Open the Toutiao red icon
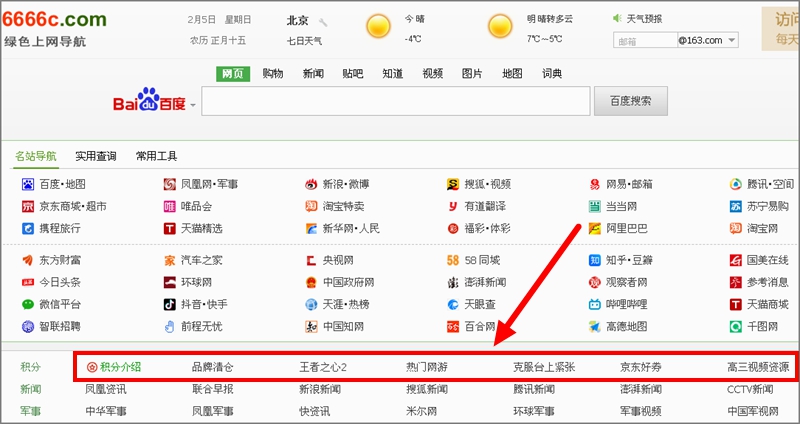Screen dimensions: 800x424 point(28,282)
